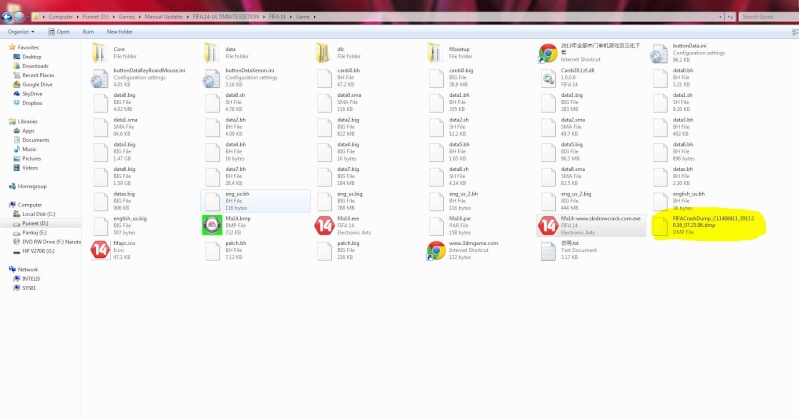Click the Search Game input box

[x=768, y=17]
